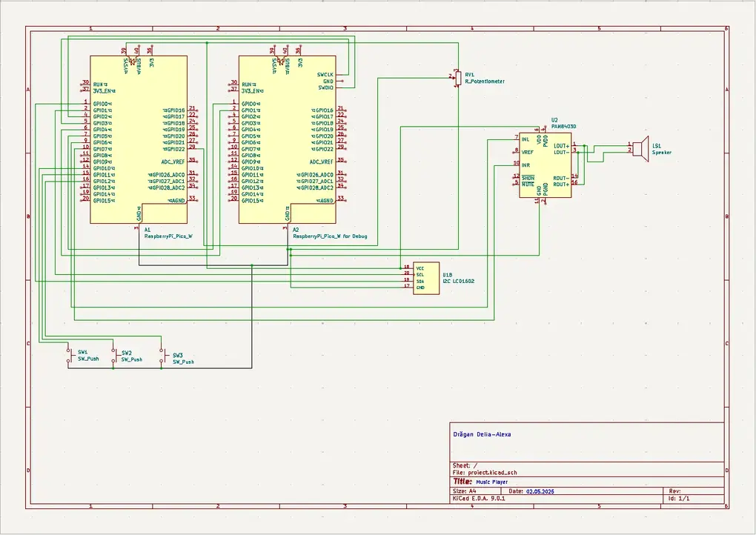
Task: Click the INR pin on PAM8403D
Action: pos(525,165)
